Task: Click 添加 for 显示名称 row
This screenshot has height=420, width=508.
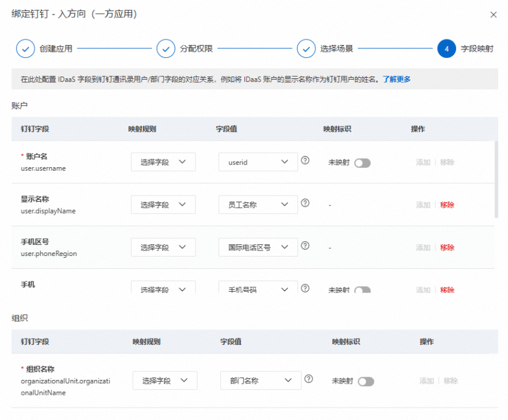Action: (x=423, y=205)
